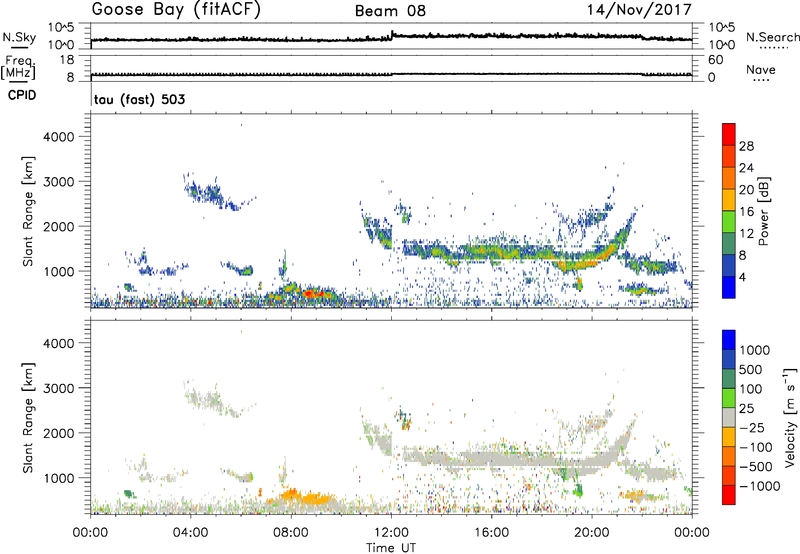The height and width of the screenshot is (554, 800).
Task: Click the "Goose Bay (fitACF)" plot title
Action: click(x=176, y=10)
